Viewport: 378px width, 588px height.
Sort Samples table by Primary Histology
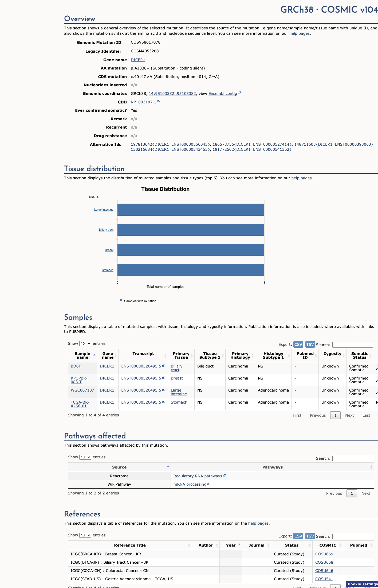click(x=240, y=355)
